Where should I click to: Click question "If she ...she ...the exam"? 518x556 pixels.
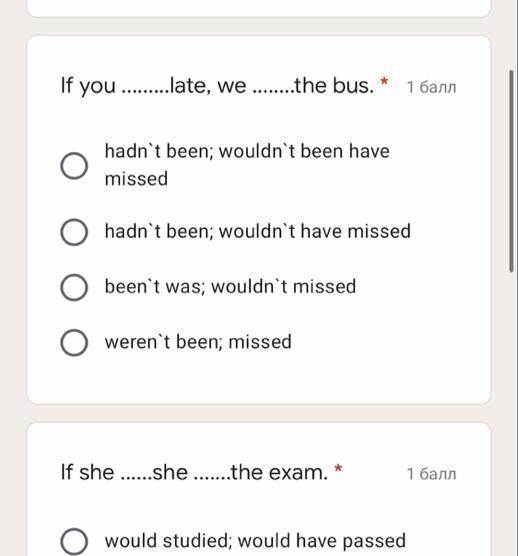pyautogui.click(x=194, y=473)
